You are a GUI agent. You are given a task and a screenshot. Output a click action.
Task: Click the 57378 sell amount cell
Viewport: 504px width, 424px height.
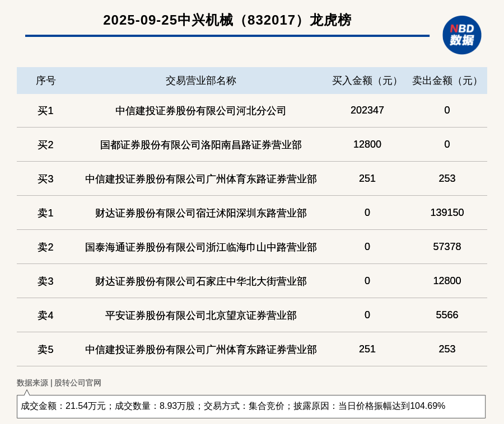click(x=447, y=247)
